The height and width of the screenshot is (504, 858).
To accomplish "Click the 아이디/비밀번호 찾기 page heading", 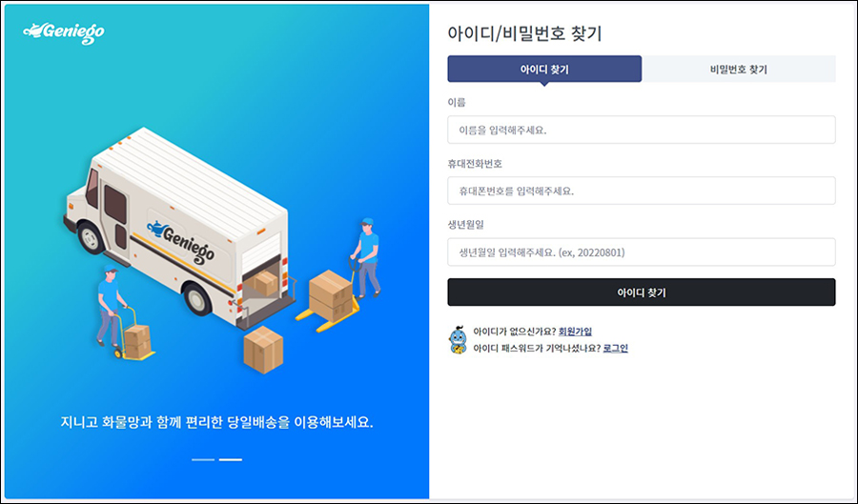I will coord(524,33).
